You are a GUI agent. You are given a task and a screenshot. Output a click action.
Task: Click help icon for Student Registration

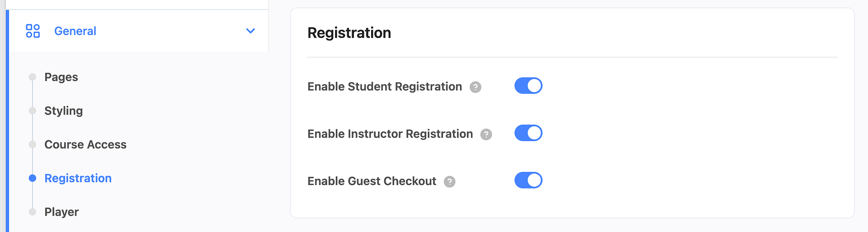click(475, 87)
